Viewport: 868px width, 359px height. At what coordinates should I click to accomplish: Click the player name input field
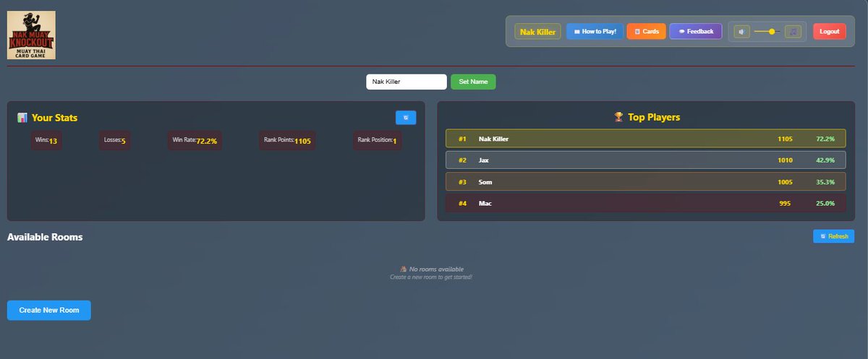[x=406, y=82]
